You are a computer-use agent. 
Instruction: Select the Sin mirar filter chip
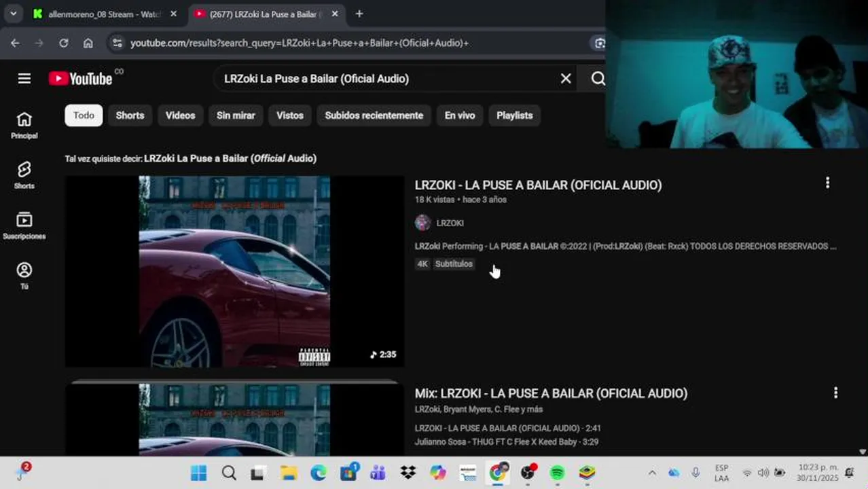236,115
